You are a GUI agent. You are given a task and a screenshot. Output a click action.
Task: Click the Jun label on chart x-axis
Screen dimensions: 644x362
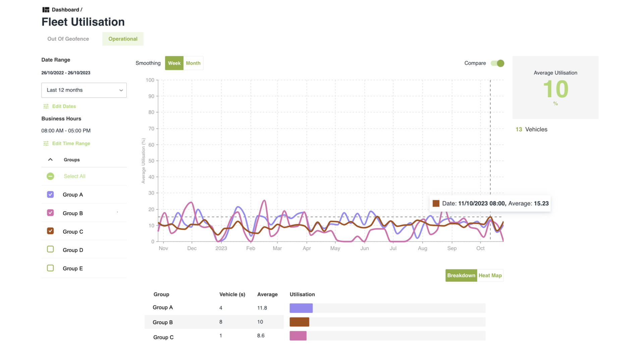(x=365, y=248)
